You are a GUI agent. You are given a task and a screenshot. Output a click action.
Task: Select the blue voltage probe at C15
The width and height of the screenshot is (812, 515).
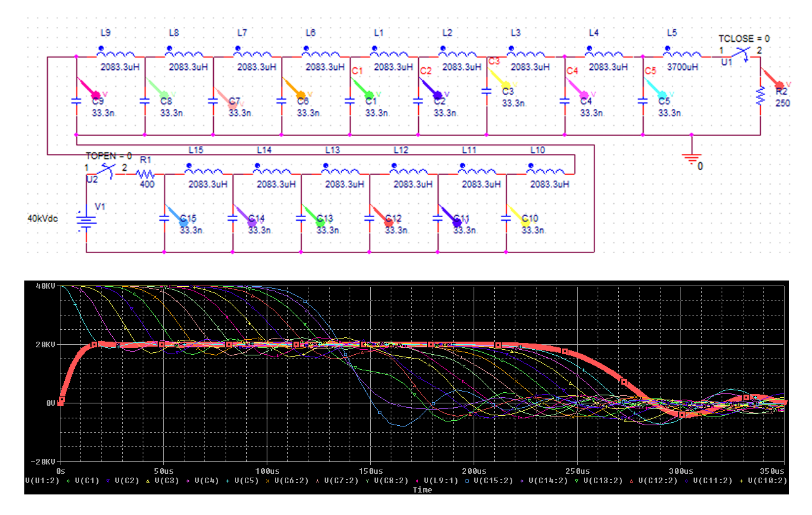point(176,214)
